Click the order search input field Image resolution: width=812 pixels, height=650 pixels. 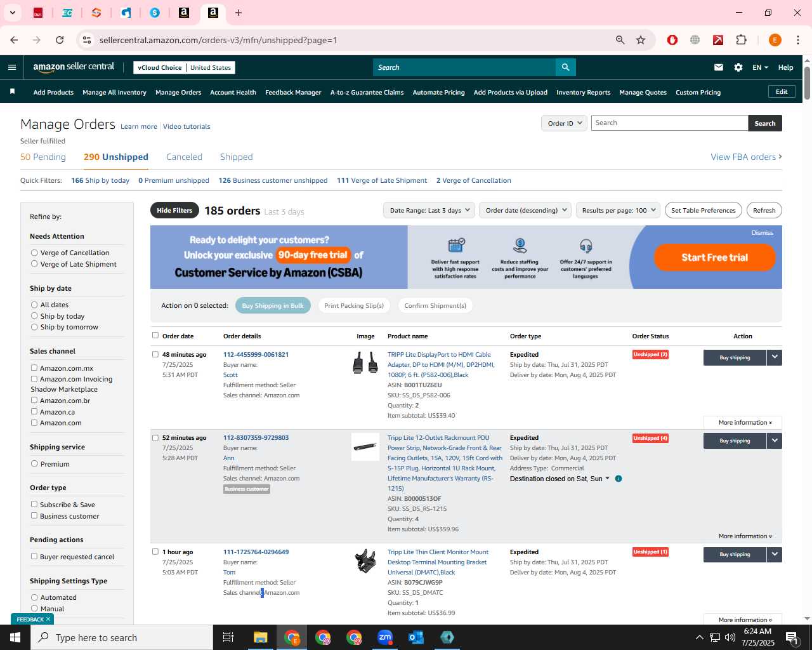pyautogui.click(x=669, y=123)
